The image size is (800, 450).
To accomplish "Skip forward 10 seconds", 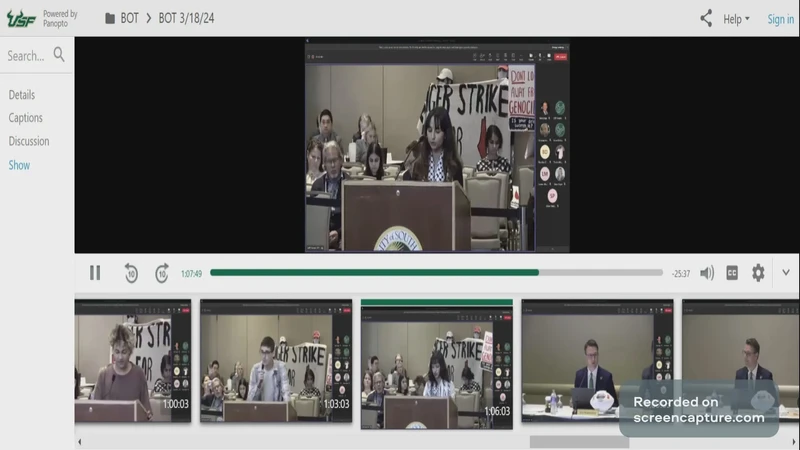I will pyautogui.click(x=162, y=273).
